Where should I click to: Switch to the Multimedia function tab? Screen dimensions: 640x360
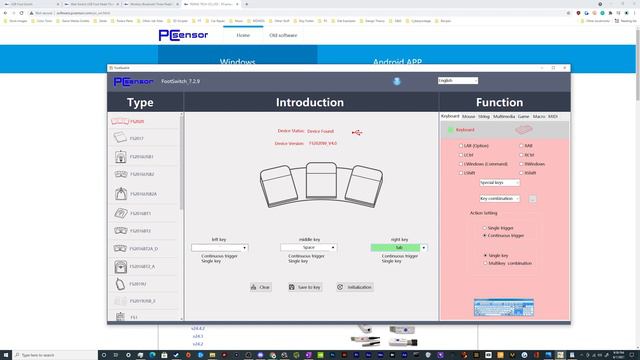(504, 117)
